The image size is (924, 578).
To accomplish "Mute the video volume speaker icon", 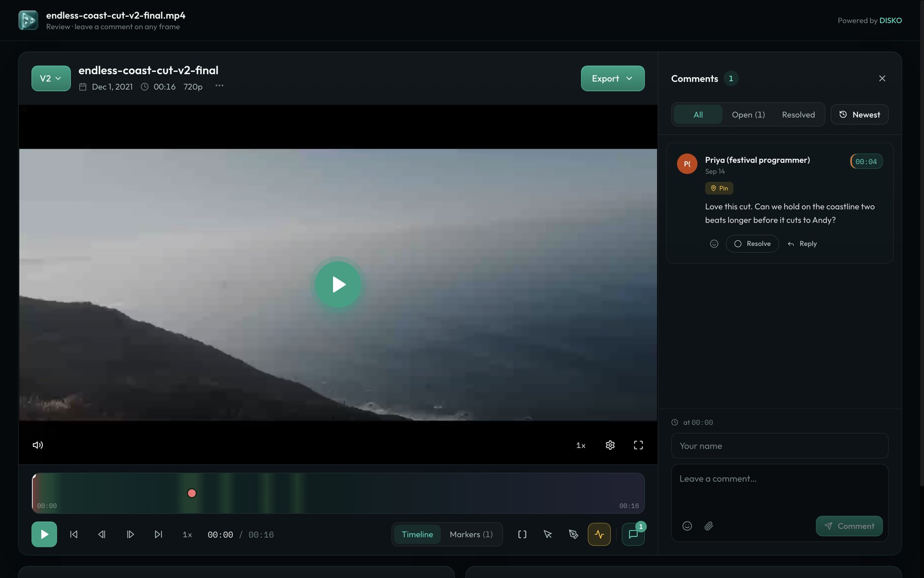I will (38, 445).
